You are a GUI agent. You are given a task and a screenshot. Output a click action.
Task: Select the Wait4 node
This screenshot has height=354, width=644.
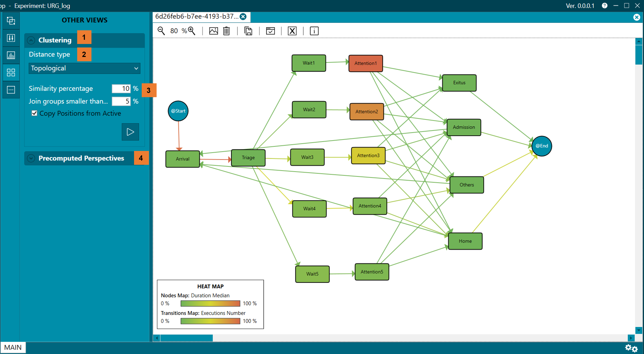click(309, 208)
